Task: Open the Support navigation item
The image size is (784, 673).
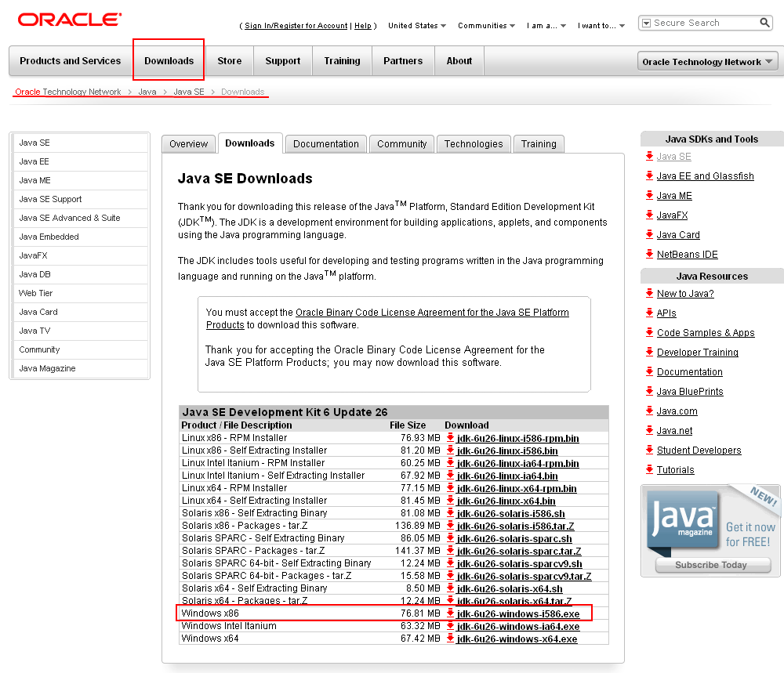Action: click(x=283, y=61)
